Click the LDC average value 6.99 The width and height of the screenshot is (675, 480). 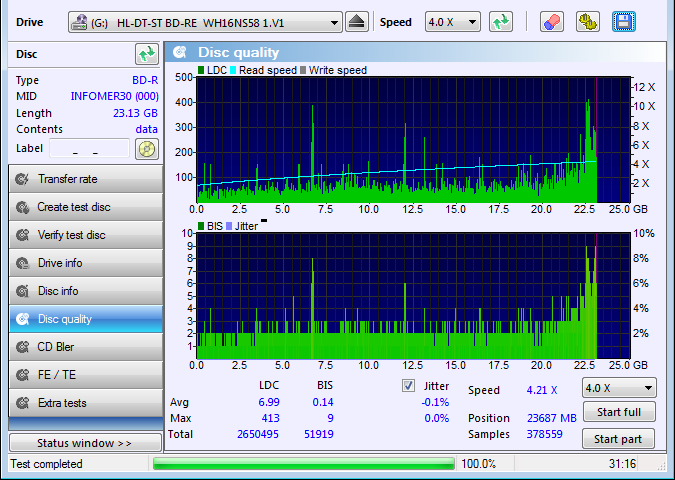[269, 402]
